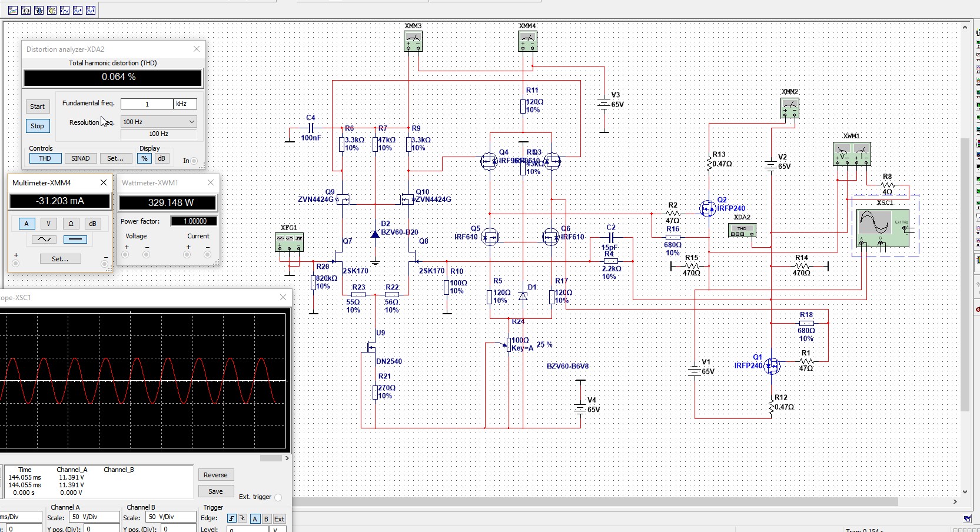Screen dimensions: 980x532
Task: Click the Ext. trigger terminal in oscilloscope
Action: pyautogui.click(x=278, y=497)
